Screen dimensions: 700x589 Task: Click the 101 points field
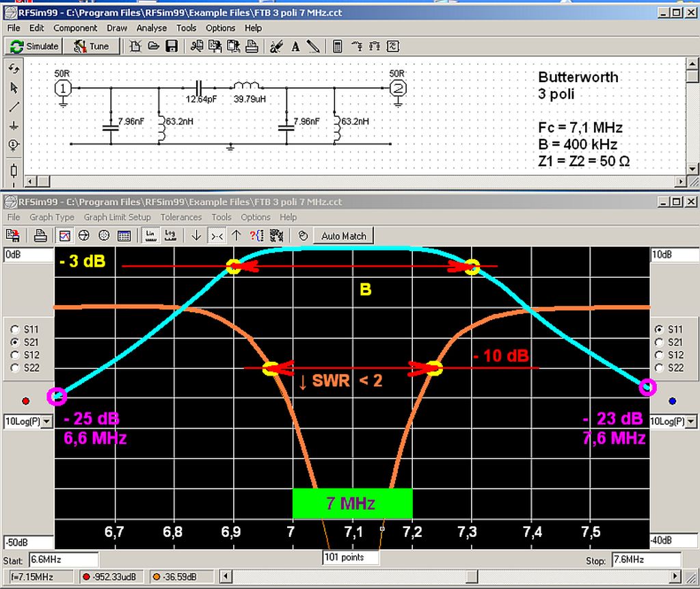tap(351, 558)
